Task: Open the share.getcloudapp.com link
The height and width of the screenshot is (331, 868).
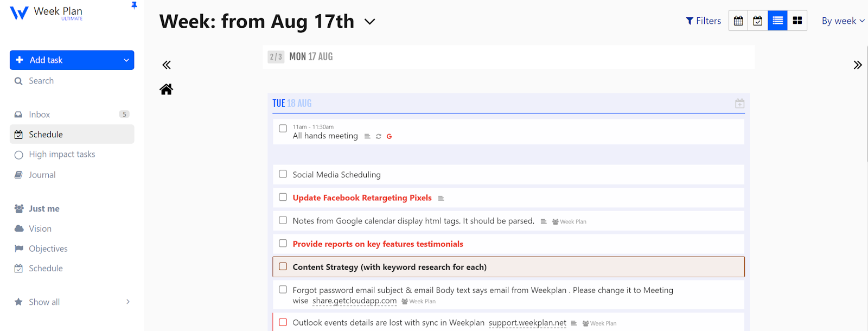Action: [x=354, y=301]
